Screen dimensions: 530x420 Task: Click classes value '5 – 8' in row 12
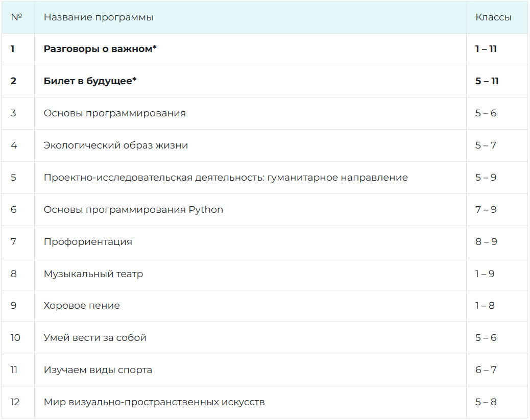(x=486, y=402)
